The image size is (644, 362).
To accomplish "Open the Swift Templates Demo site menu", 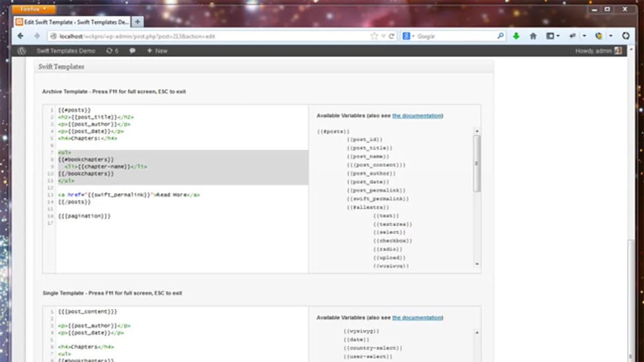I will [x=65, y=51].
